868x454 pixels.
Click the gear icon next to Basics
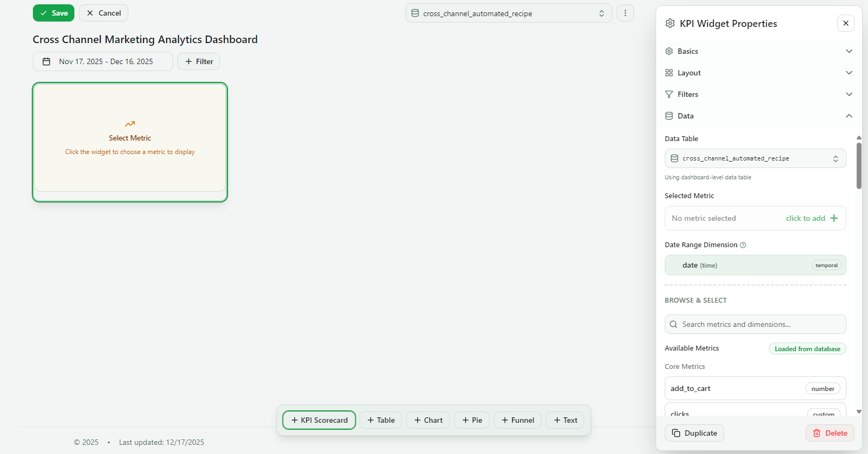point(669,51)
